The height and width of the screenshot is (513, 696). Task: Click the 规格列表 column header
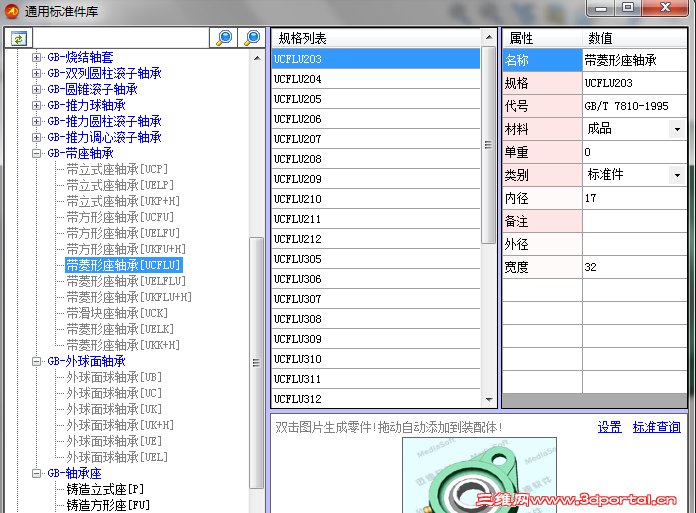point(376,38)
